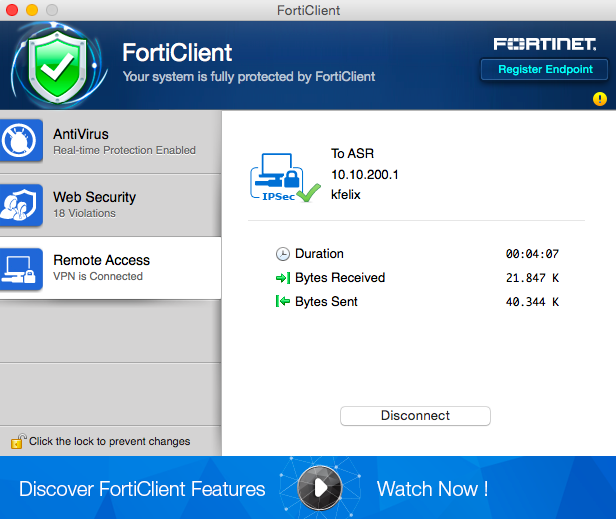Click the yellow warning alert icon
616x519 pixels.
[600, 99]
